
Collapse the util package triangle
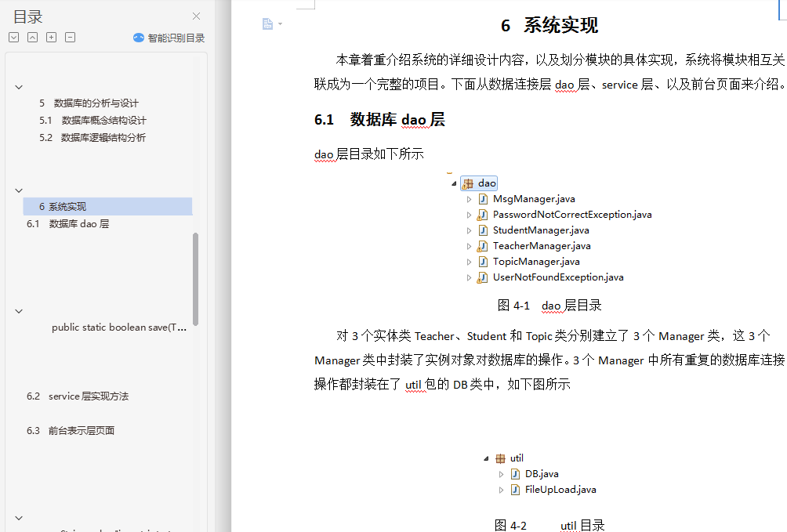(x=486, y=458)
